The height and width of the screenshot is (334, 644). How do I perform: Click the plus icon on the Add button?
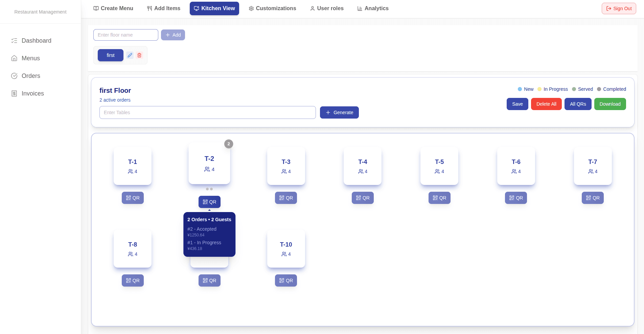[168, 35]
